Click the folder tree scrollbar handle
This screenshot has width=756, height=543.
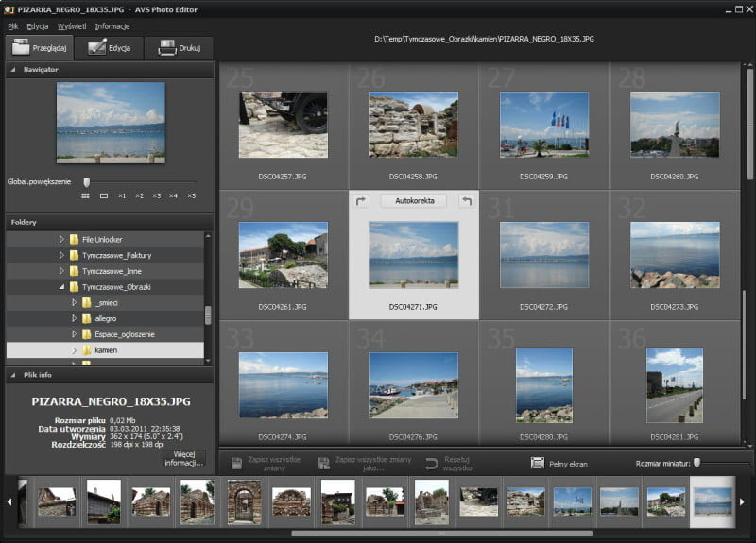click(208, 315)
